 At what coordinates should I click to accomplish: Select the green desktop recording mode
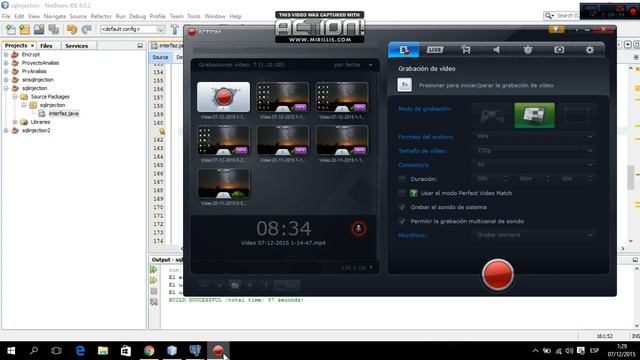pyautogui.click(x=534, y=116)
